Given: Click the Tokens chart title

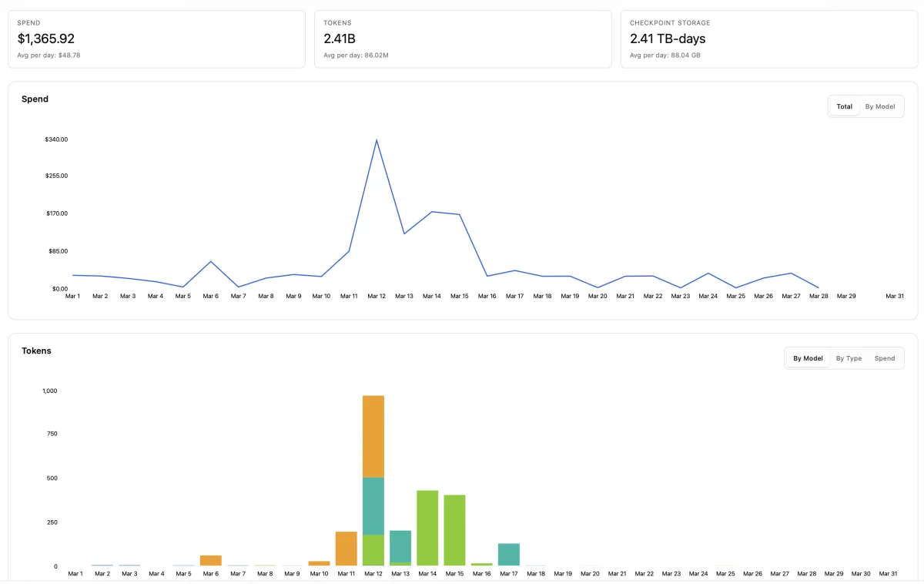Looking at the screenshot, I should [x=36, y=351].
